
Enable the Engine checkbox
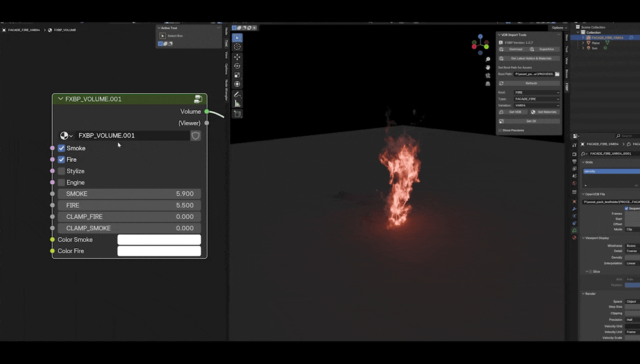pyautogui.click(x=61, y=182)
